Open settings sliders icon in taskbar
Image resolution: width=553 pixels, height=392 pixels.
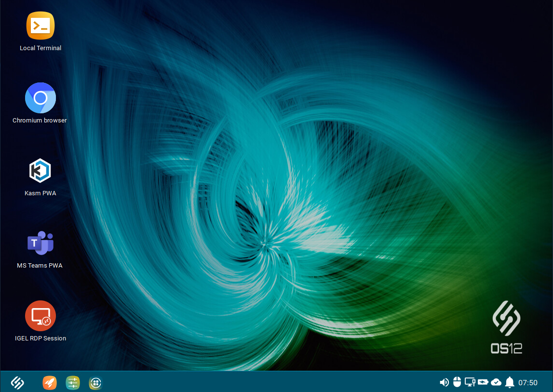click(x=73, y=382)
